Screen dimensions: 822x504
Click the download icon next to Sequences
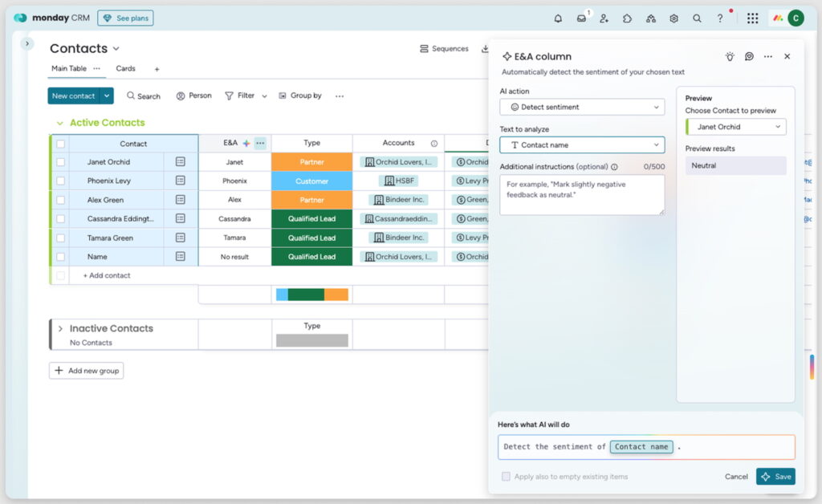click(486, 49)
